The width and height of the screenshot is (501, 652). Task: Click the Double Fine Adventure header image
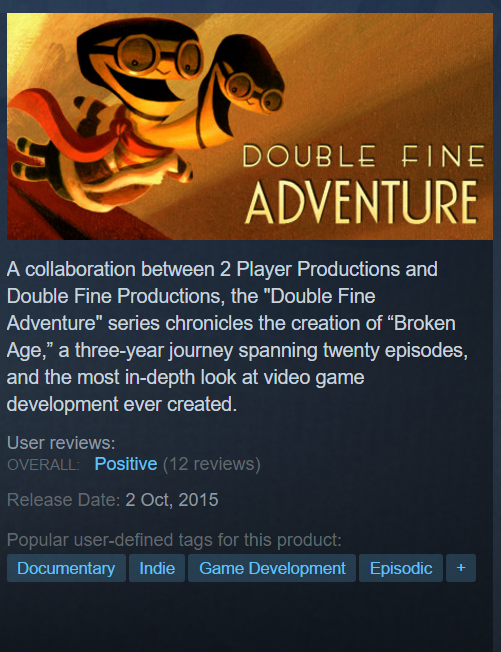click(250, 126)
